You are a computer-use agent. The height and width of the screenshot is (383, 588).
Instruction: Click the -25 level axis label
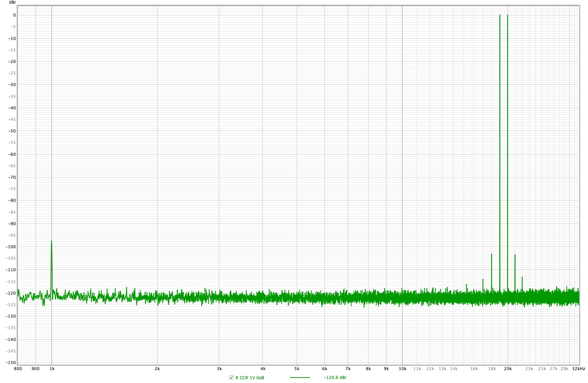tap(12, 73)
